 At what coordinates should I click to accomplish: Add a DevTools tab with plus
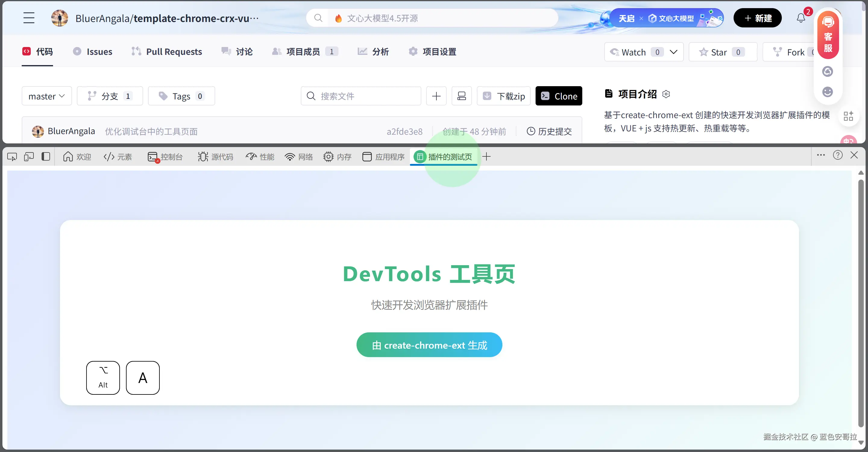pyautogui.click(x=486, y=157)
